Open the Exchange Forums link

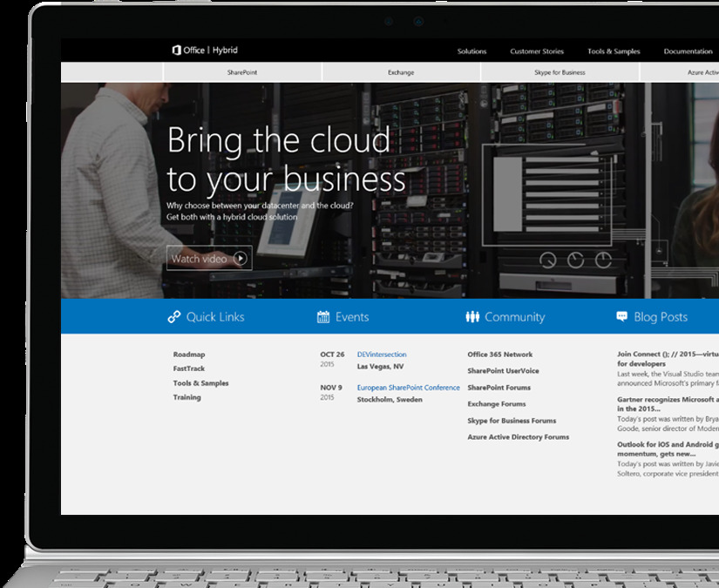point(497,404)
